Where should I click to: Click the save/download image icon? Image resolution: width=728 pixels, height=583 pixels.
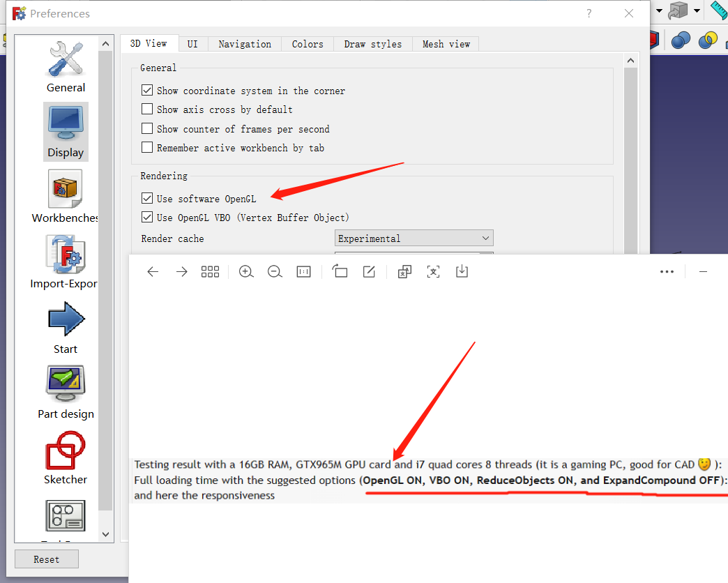coord(462,272)
